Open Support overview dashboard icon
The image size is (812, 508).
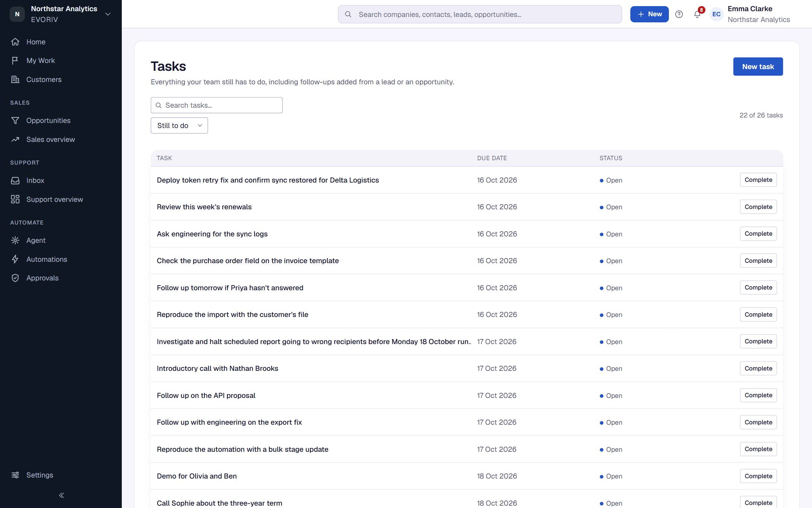point(15,199)
